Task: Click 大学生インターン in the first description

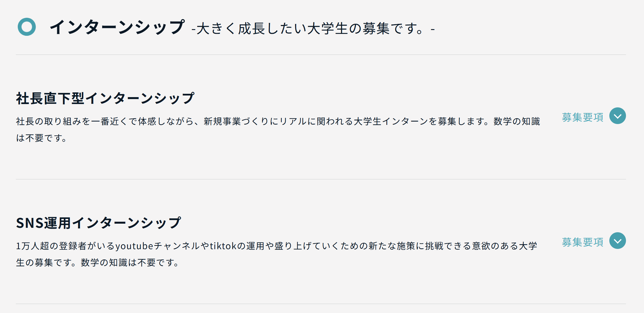Action: click(x=391, y=121)
